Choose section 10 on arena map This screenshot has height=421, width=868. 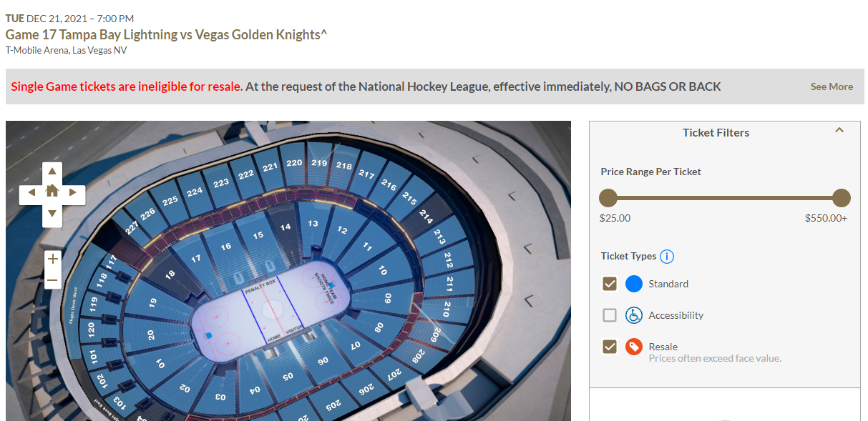click(383, 271)
